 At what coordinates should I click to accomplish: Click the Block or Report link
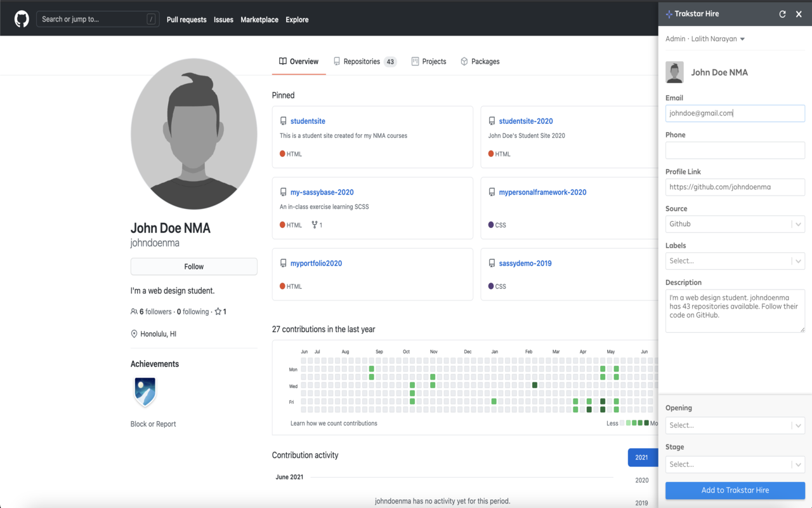(x=154, y=424)
